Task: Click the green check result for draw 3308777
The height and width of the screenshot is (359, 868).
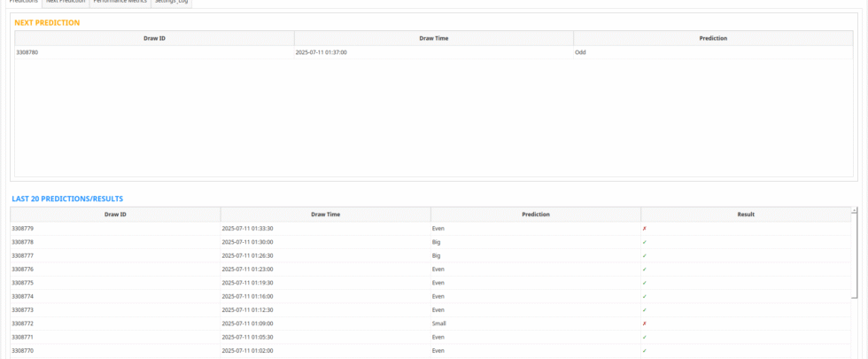Action: pos(644,255)
